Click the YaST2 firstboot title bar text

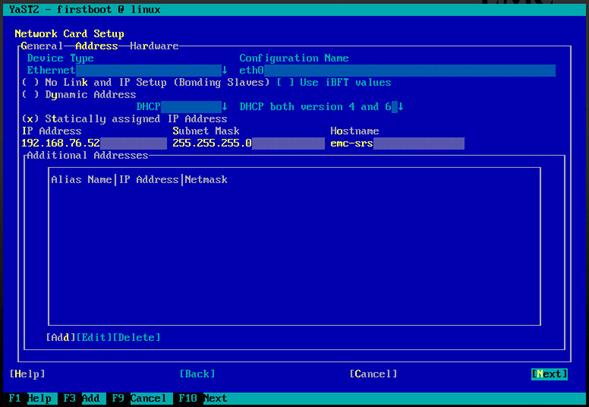point(85,9)
